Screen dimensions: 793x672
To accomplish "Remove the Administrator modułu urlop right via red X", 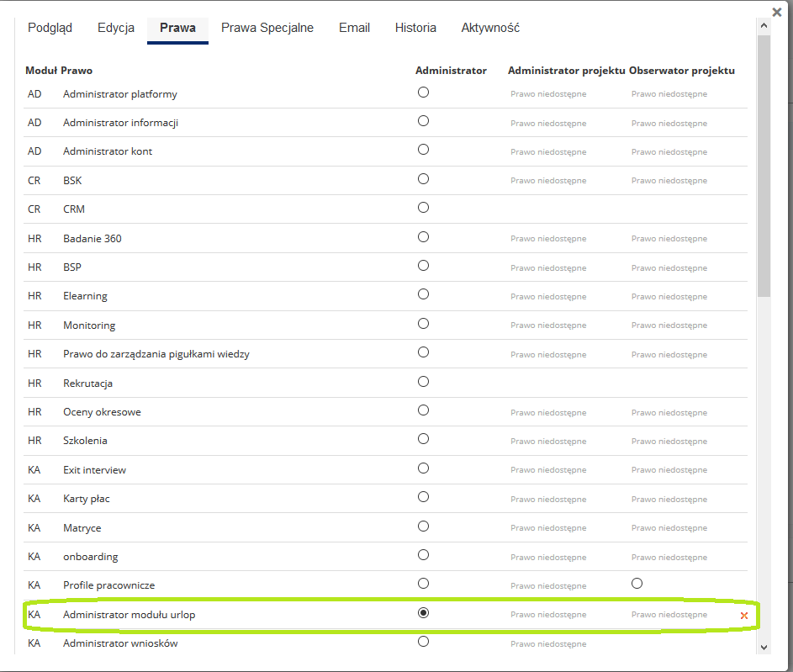I will (x=744, y=616).
